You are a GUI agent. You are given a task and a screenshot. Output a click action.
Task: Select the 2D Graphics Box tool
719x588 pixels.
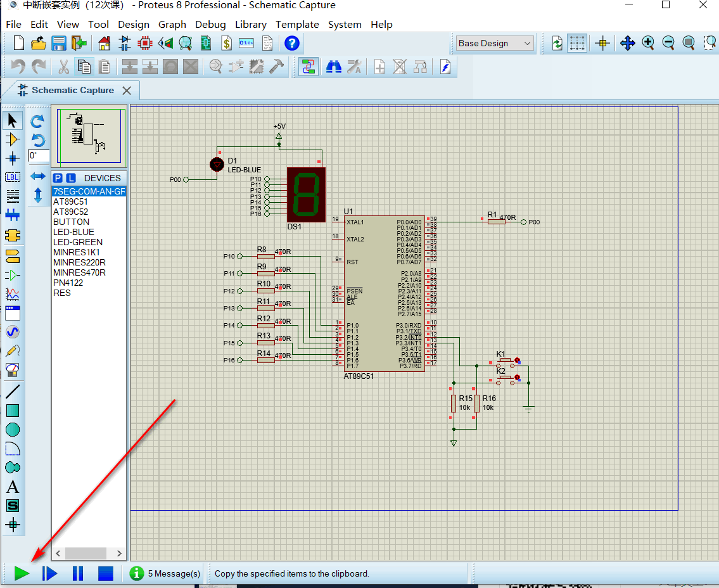click(13, 411)
